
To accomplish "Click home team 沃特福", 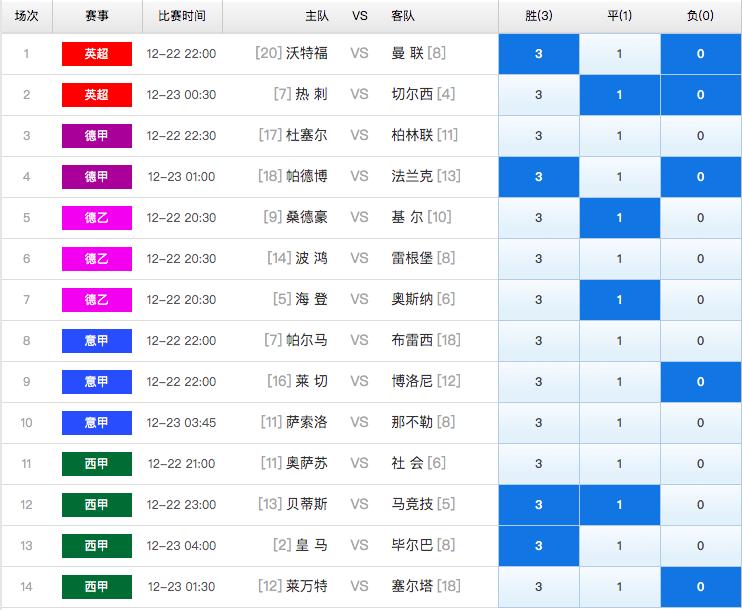I will tap(307, 53).
